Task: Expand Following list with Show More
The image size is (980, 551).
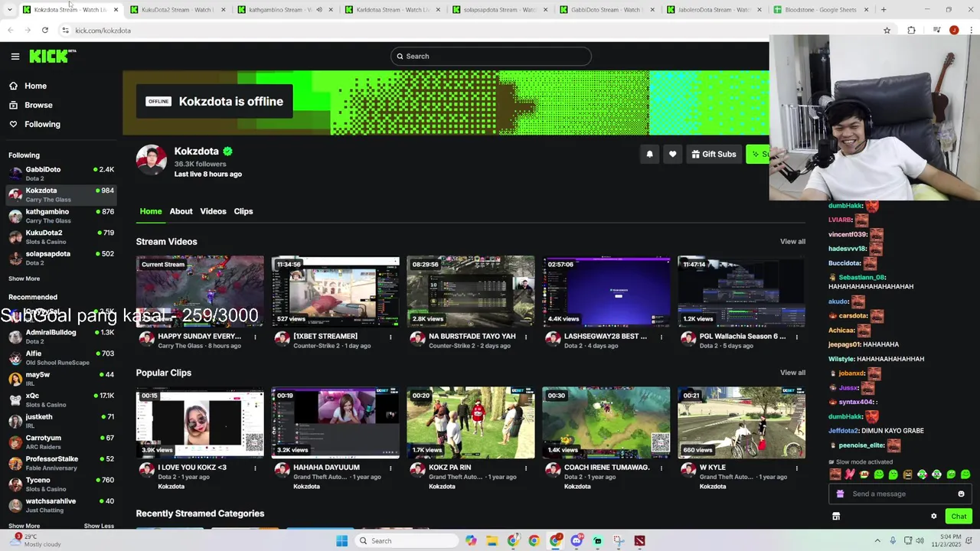Action: pyautogui.click(x=24, y=279)
